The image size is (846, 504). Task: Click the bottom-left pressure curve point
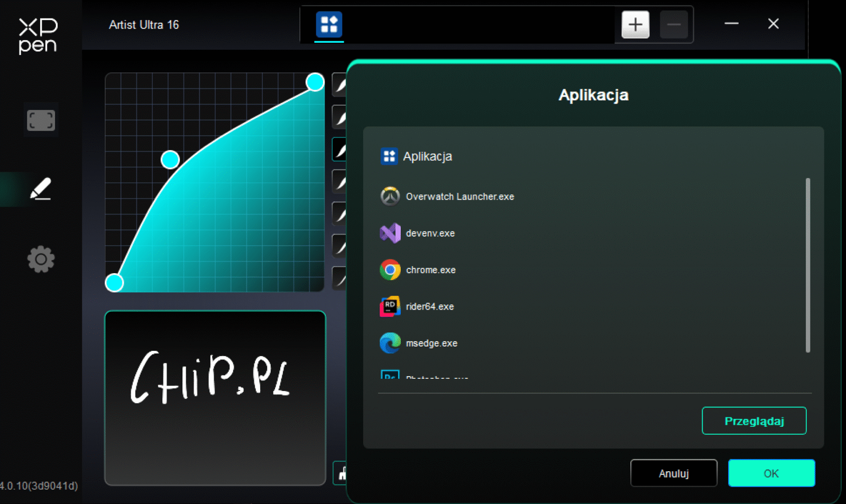click(x=114, y=283)
